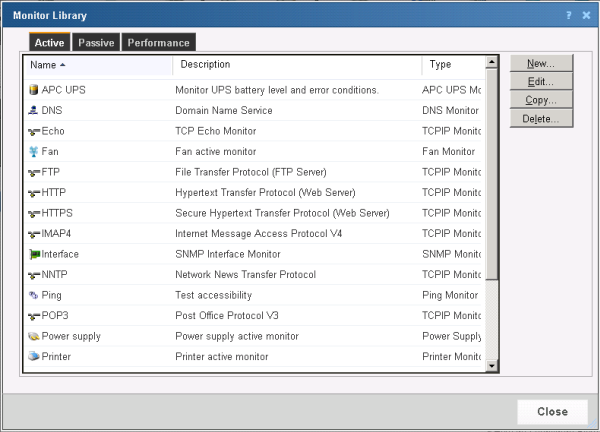The image size is (600, 432).
Task: Select the "APC UPS" monitor name
Action: click(x=64, y=90)
